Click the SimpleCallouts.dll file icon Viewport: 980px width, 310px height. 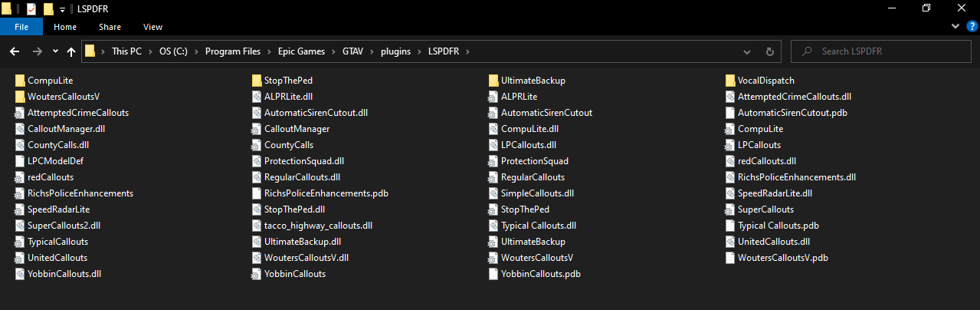493,193
